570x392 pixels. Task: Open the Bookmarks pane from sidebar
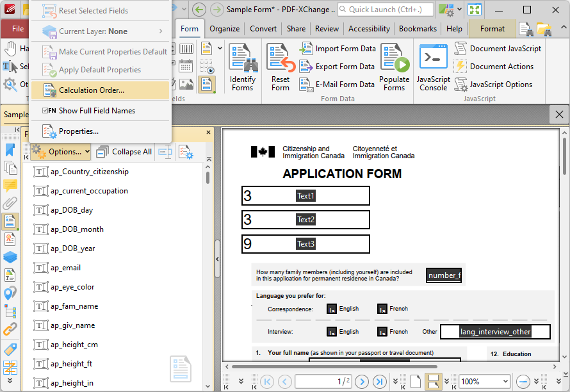pos(10,150)
